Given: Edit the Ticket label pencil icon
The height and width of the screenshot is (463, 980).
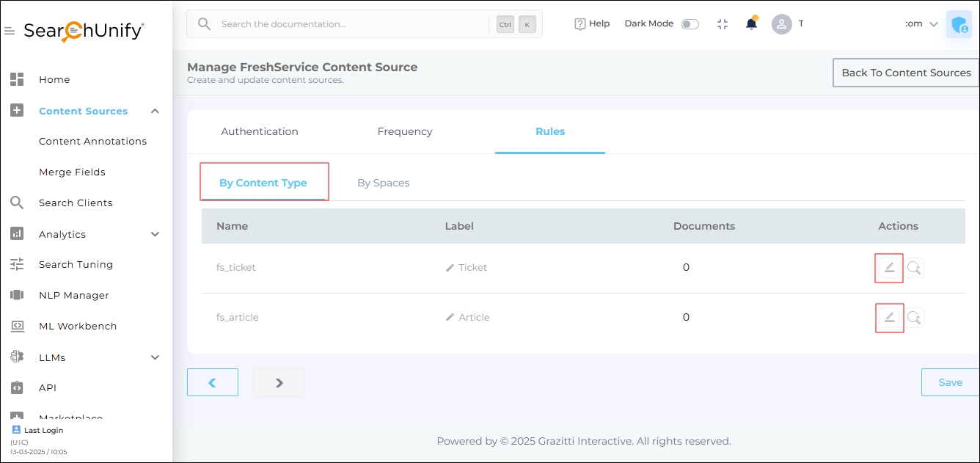Looking at the screenshot, I should pyautogui.click(x=450, y=268).
